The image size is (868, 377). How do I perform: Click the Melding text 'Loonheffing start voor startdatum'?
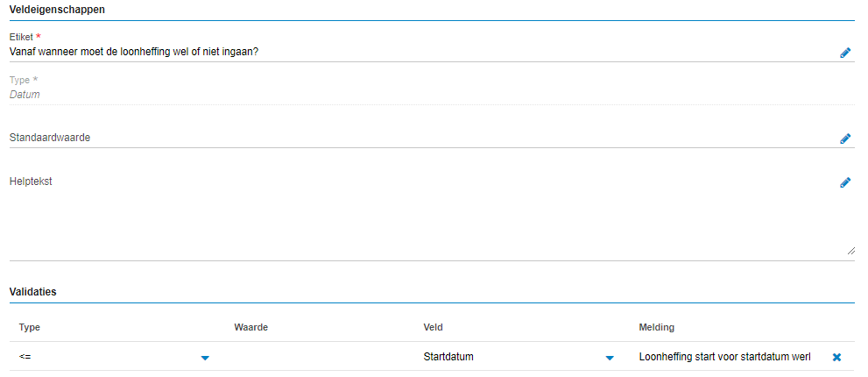[725, 357]
